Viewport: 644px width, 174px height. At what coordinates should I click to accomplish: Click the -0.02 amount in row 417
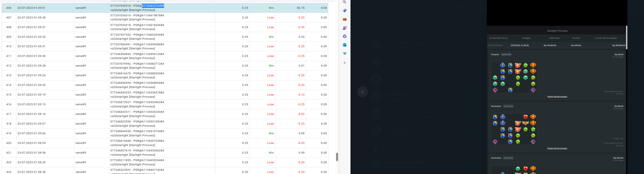pos(301,114)
